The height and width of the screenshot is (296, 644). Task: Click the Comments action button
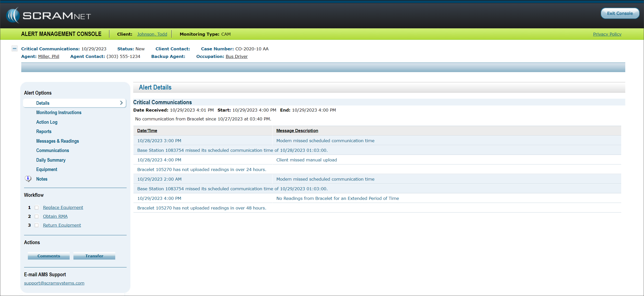click(49, 256)
